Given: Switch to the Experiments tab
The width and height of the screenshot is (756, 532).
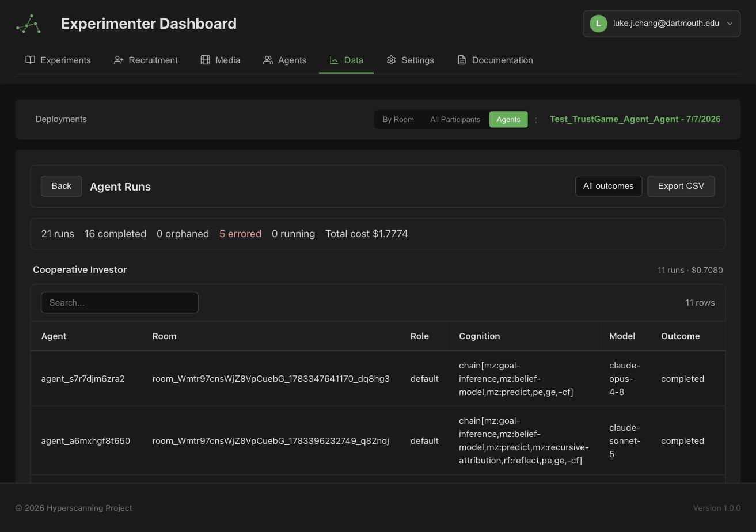Looking at the screenshot, I should click(58, 60).
